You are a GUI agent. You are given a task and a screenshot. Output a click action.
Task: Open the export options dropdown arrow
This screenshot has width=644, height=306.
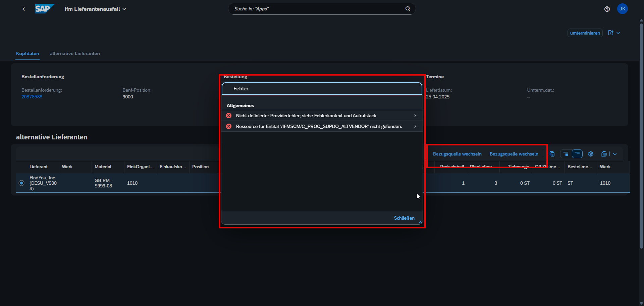pyautogui.click(x=615, y=154)
